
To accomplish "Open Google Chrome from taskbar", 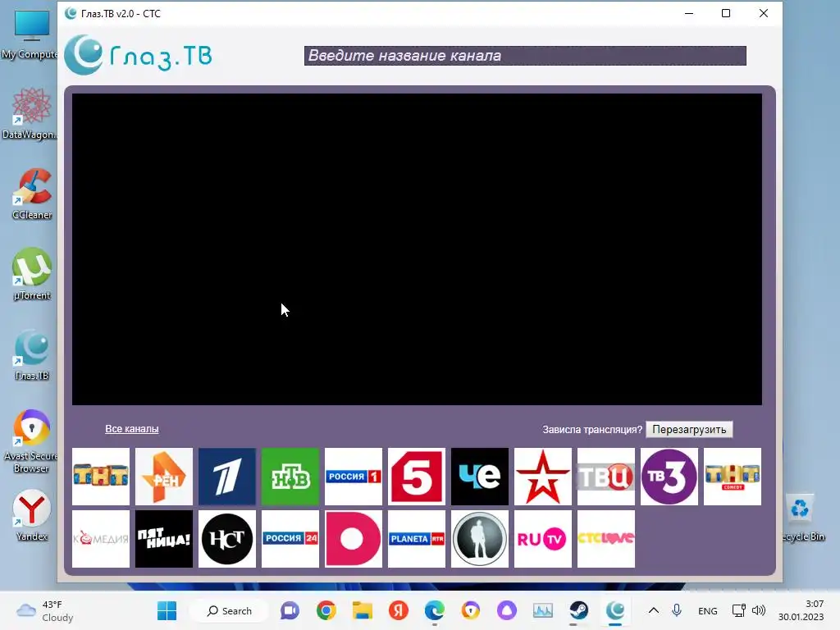I will [326, 610].
